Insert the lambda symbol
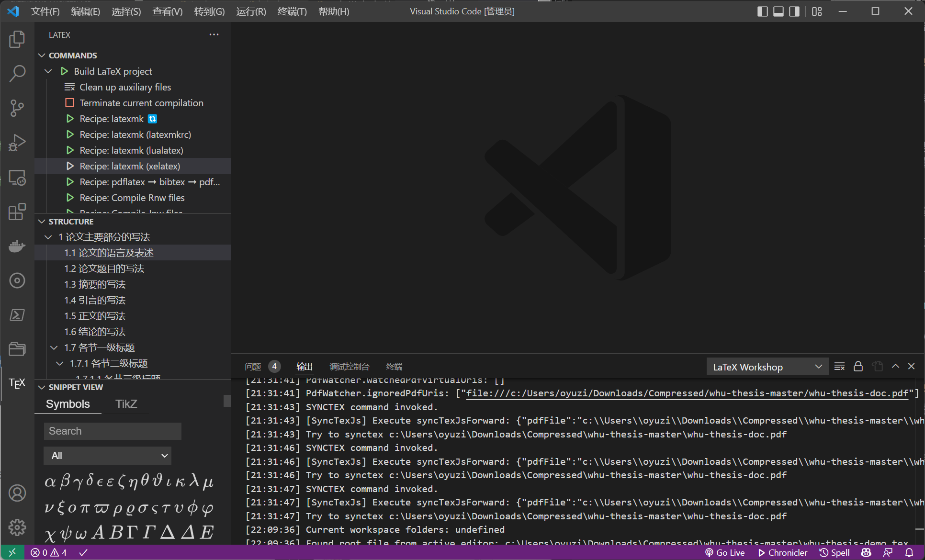 click(194, 480)
